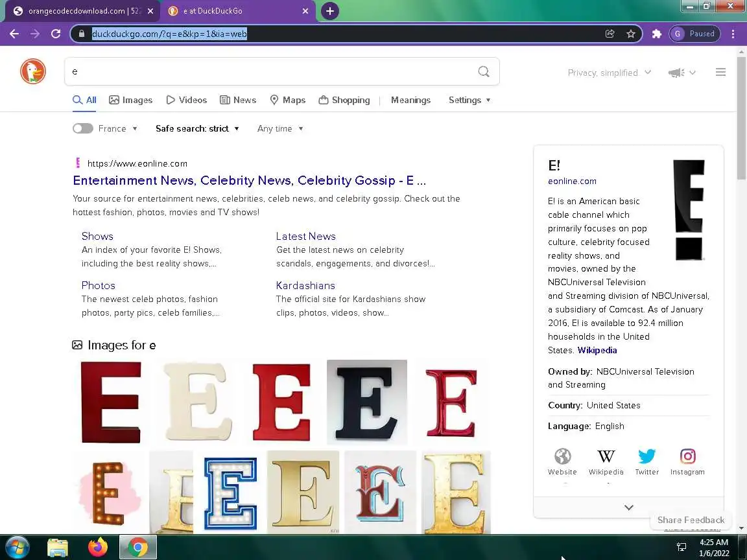Open the blue marquee E image thumbnail

230,493
